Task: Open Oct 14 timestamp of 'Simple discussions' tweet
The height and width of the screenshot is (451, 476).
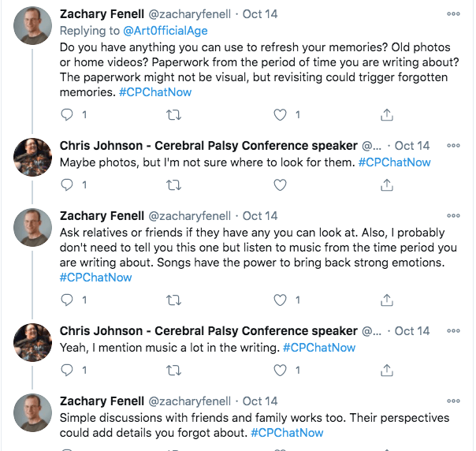Action: pos(260,401)
